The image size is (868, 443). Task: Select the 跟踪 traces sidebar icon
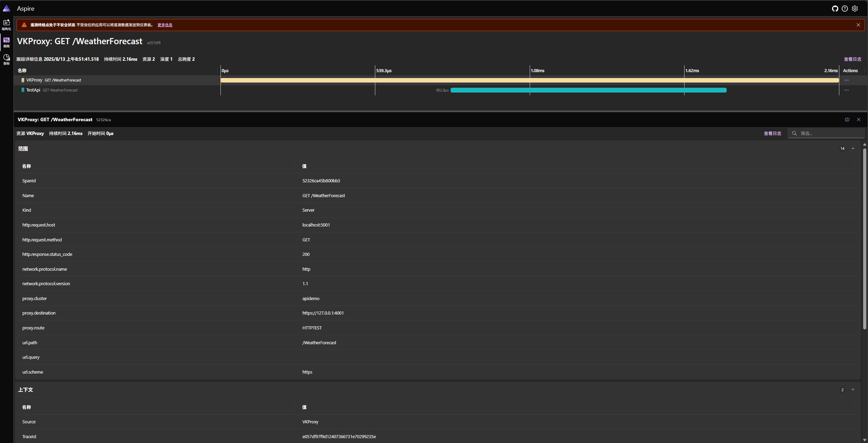(x=7, y=42)
